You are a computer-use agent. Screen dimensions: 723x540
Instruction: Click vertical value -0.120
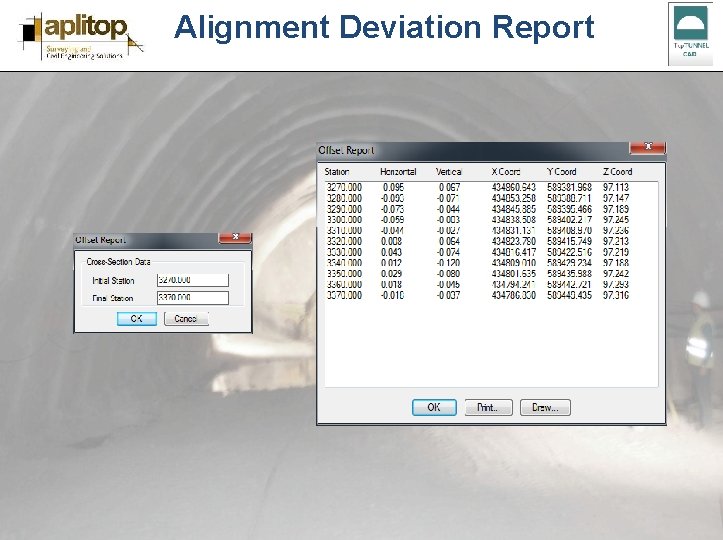[x=448, y=263]
